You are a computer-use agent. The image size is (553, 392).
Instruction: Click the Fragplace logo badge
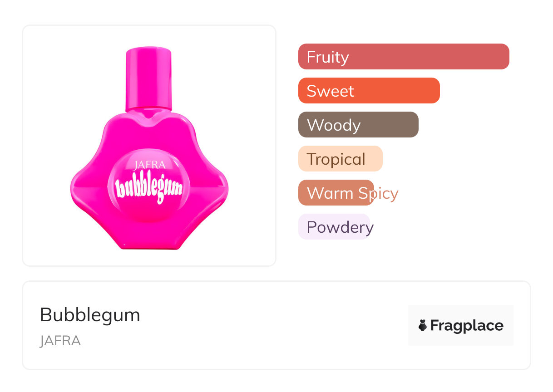click(460, 325)
